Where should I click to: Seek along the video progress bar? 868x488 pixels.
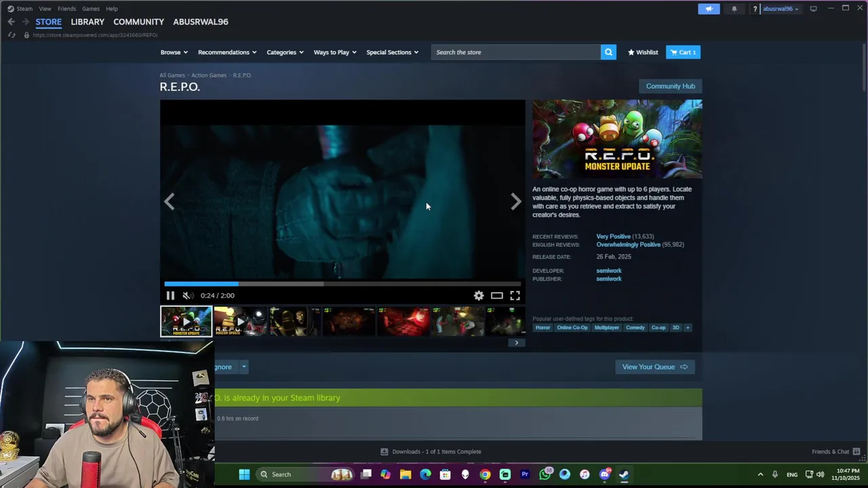(x=342, y=284)
